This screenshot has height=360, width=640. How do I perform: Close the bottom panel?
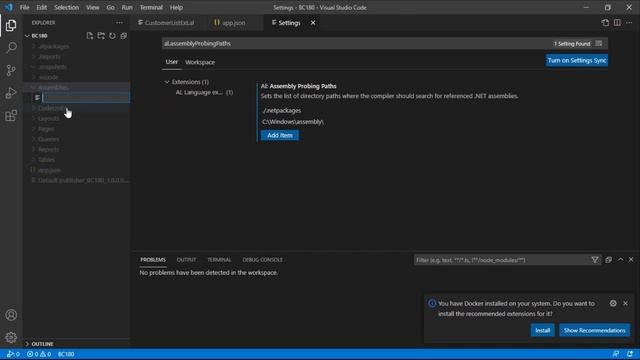[631, 260]
